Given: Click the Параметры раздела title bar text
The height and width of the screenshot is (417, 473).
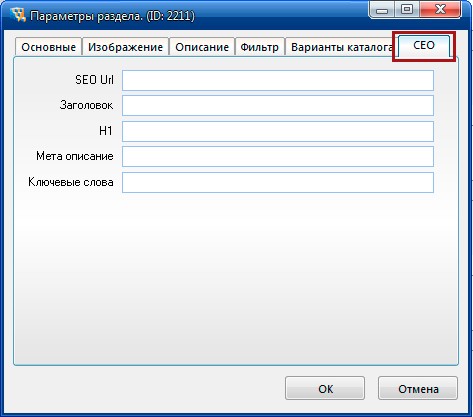Looking at the screenshot, I should [112, 16].
